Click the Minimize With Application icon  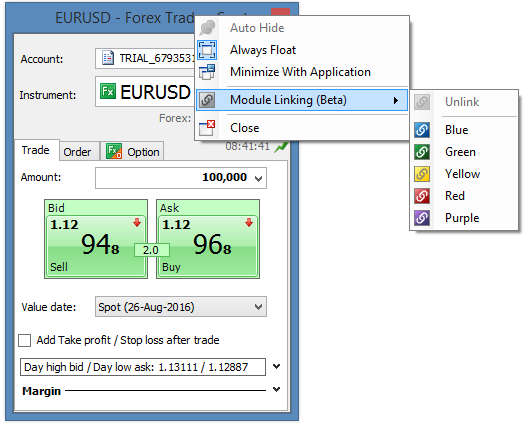[206, 72]
